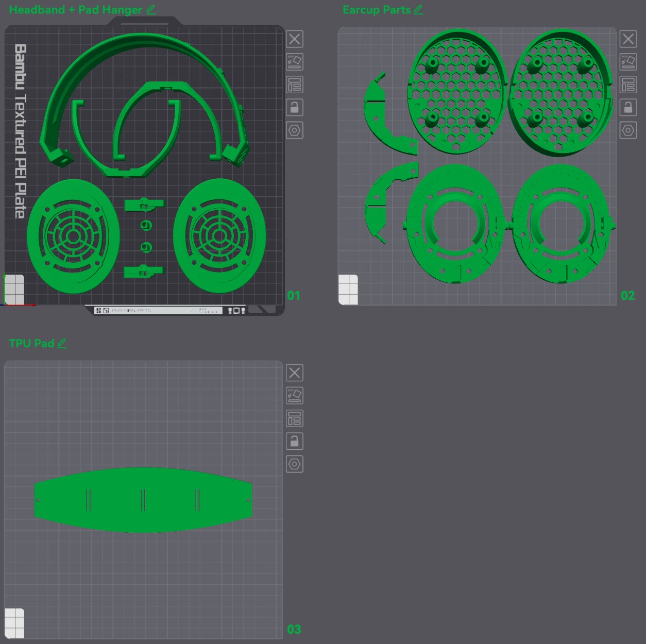The height and width of the screenshot is (644, 646).
Task: Toggle the lock on the Earcup Parts plate
Action: click(628, 107)
